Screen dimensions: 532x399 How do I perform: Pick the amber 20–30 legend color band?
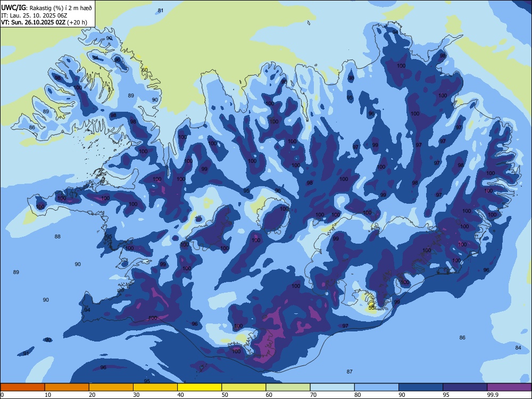[111, 387]
